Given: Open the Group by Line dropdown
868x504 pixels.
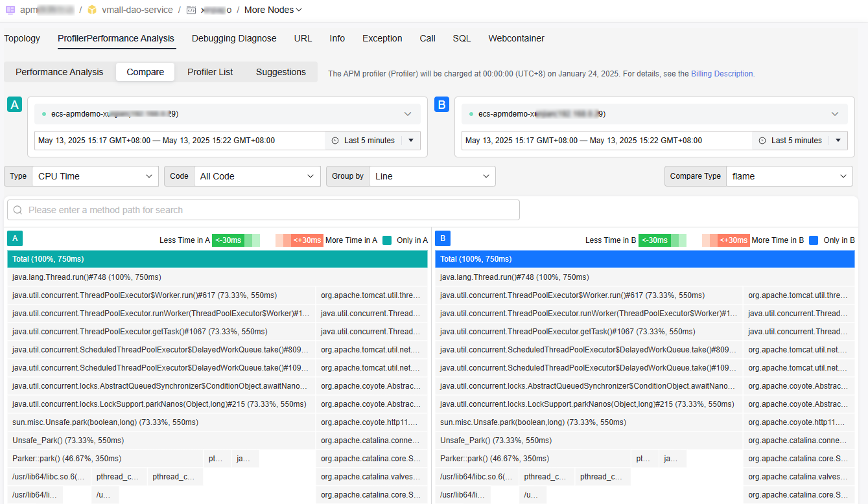Looking at the screenshot, I should pos(432,176).
